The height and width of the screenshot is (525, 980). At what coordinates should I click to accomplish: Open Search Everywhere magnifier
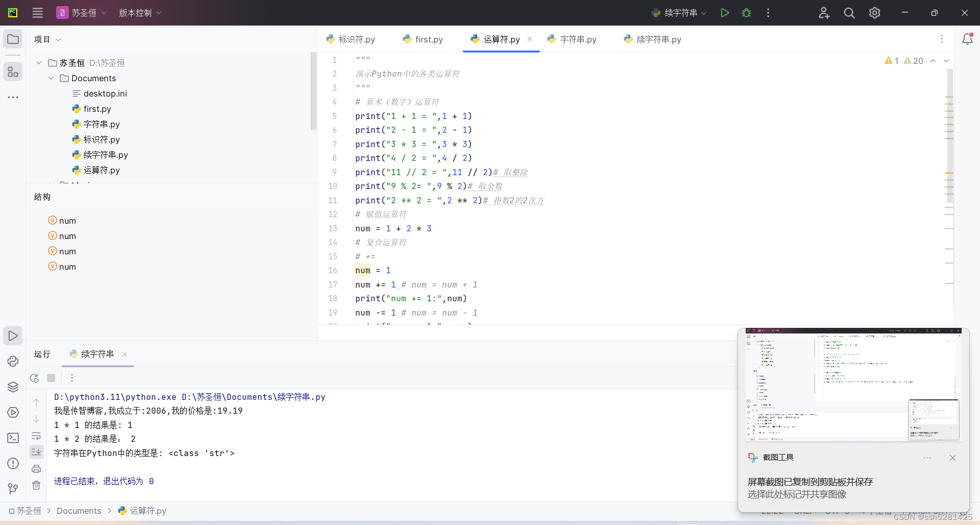click(849, 13)
